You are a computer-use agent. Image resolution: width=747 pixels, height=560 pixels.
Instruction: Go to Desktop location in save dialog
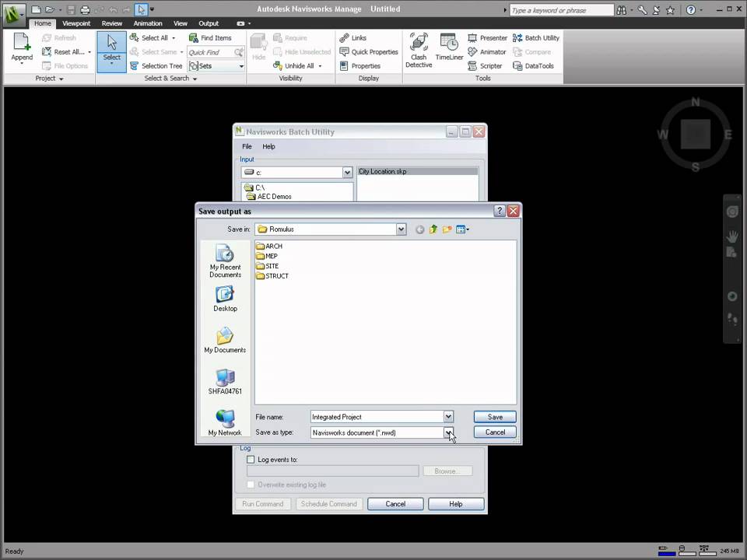(x=225, y=299)
